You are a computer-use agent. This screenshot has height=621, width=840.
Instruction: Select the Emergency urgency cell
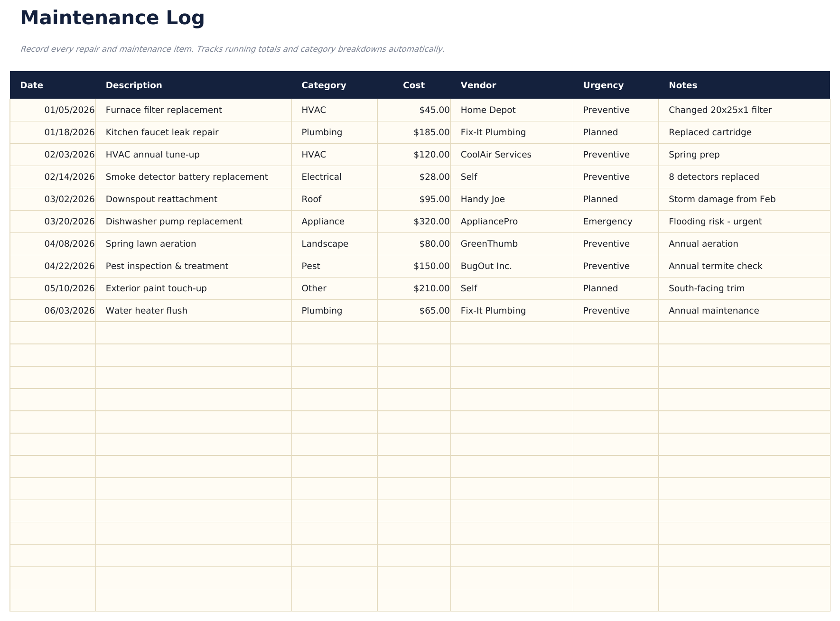pyautogui.click(x=607, y=221)
